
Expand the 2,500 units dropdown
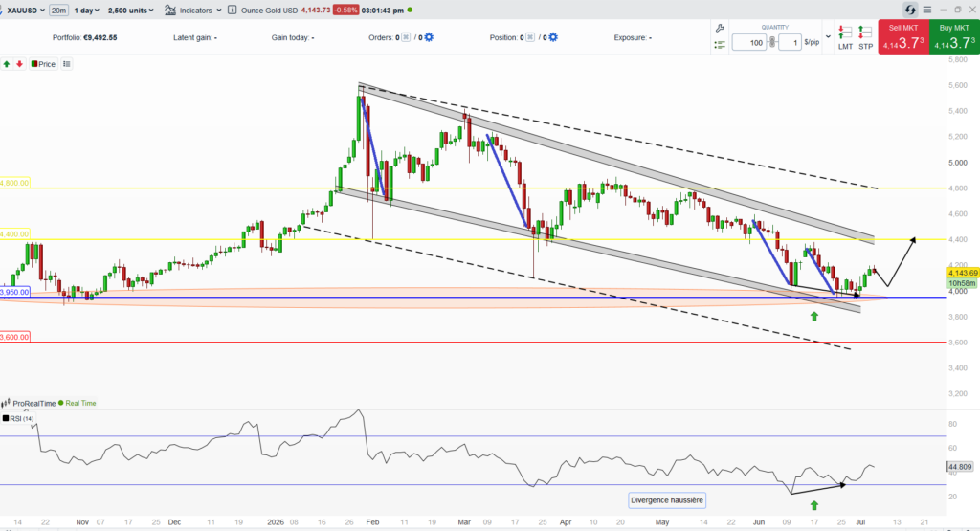(x=130, y=10)
